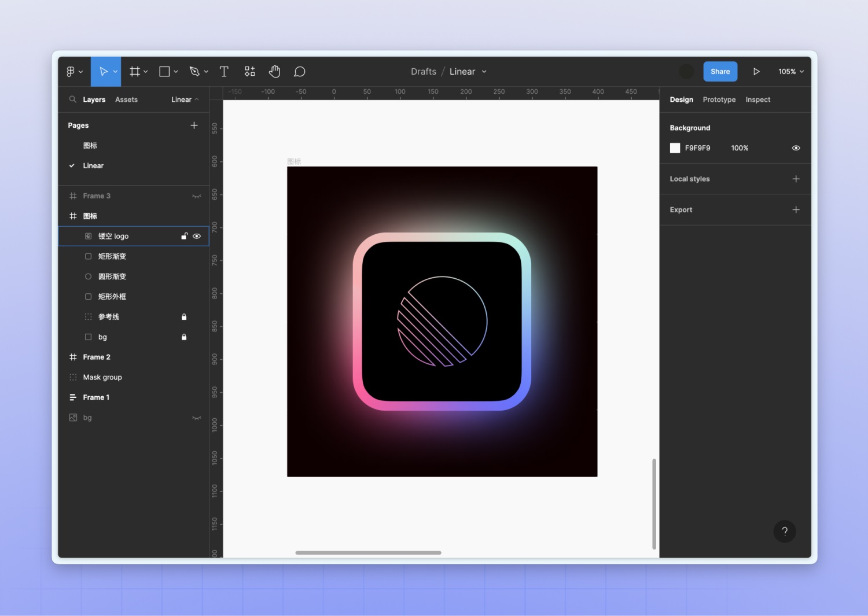Select the Frame tool

(x=135, y=72)
